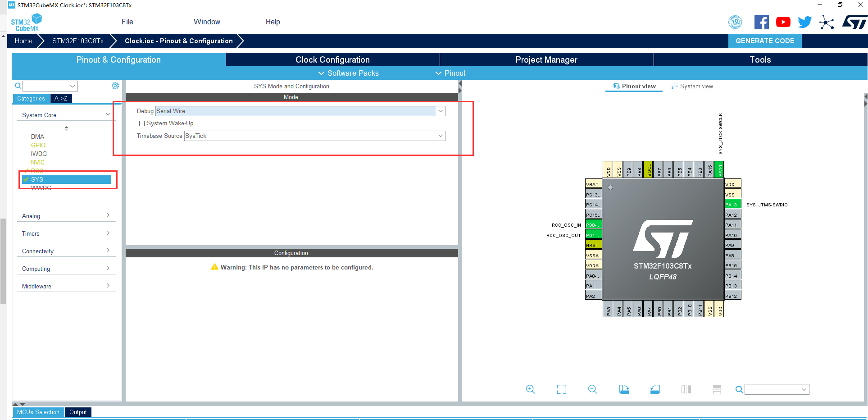Expand the Pinout menu
The height and width of the screenshot is (420, 868).
pyautogui.click(x=450, y=73)
